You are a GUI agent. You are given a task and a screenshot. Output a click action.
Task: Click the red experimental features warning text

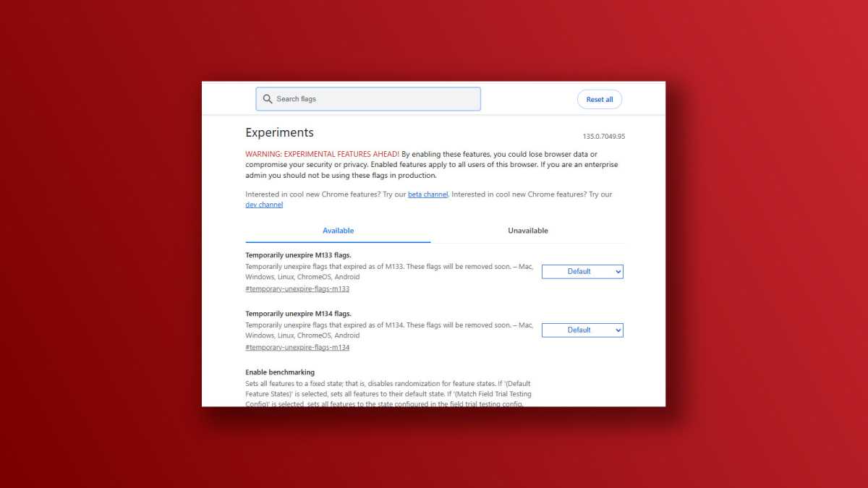pos(322,154)
